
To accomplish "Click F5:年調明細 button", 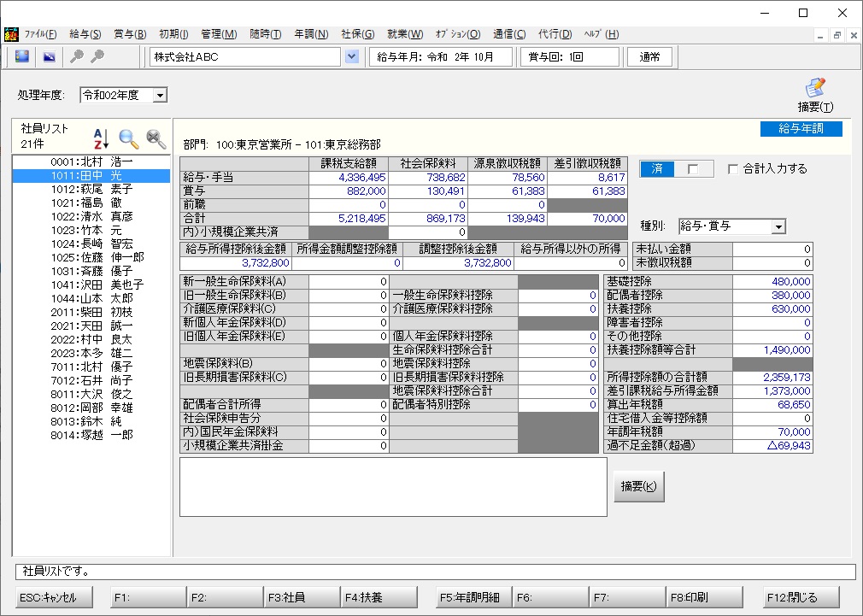I will point(473,597).
